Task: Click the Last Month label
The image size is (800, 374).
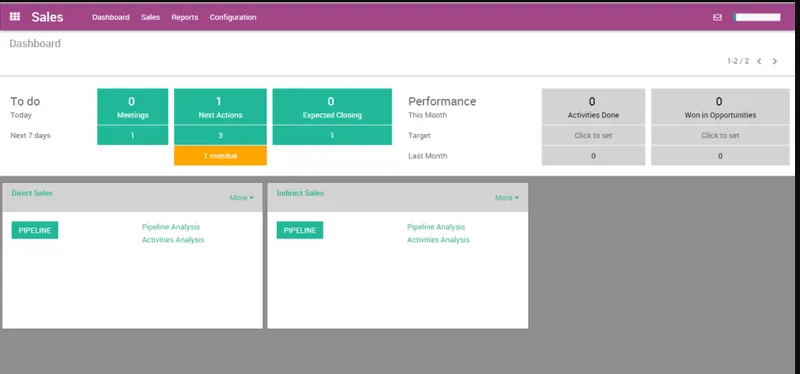Action: (428, 156)
